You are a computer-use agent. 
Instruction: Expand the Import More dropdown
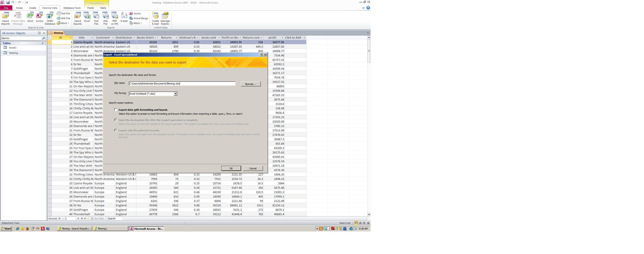[63, 23]
